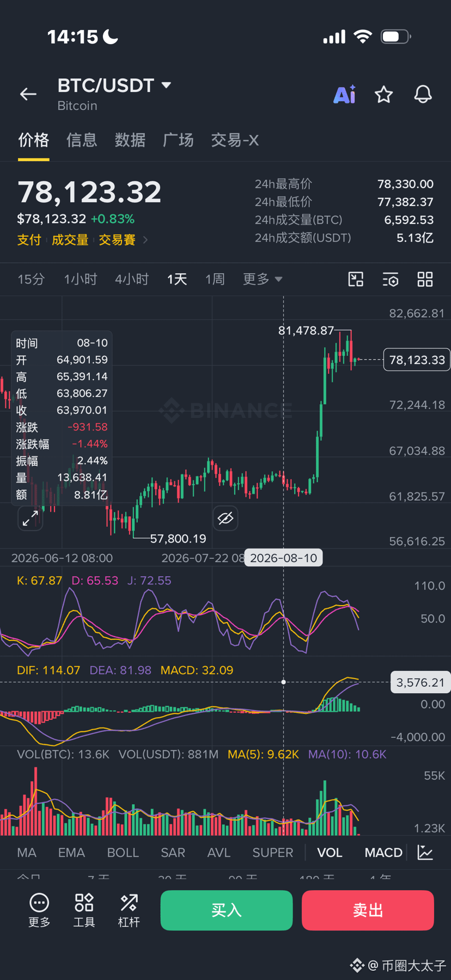Tap the DIF: 114.07 readout
Image resolution: width=451 pixels, height=980 pixels.
(48, 670)
